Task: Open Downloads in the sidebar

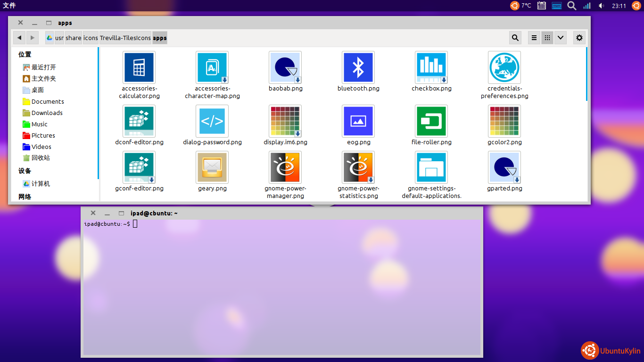Action: pyautogui.click(x=47, y=113)
